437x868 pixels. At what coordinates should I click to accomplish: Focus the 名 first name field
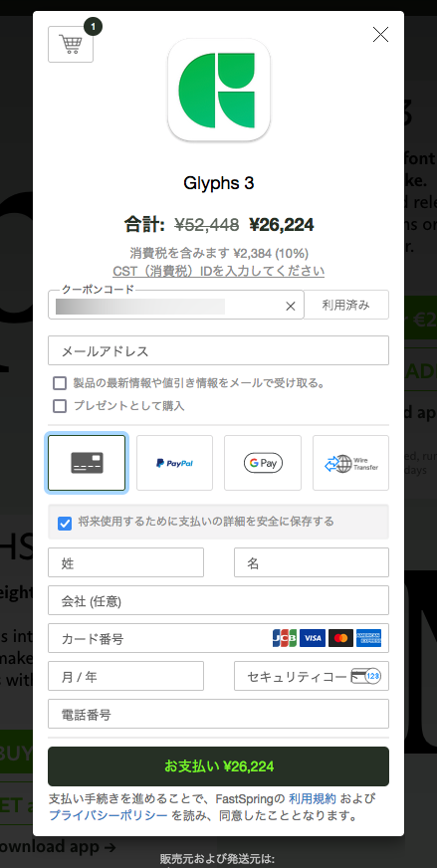pos(312,562)
